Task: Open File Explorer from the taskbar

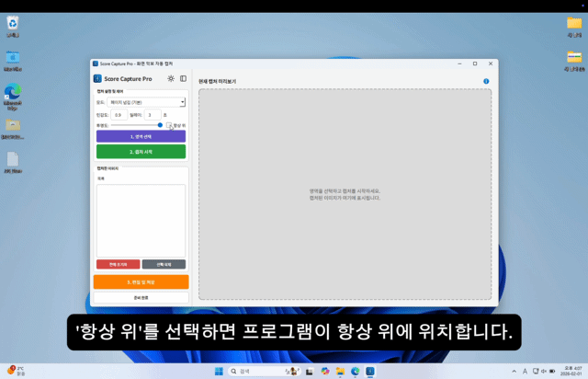Action: tap(340, 371)
